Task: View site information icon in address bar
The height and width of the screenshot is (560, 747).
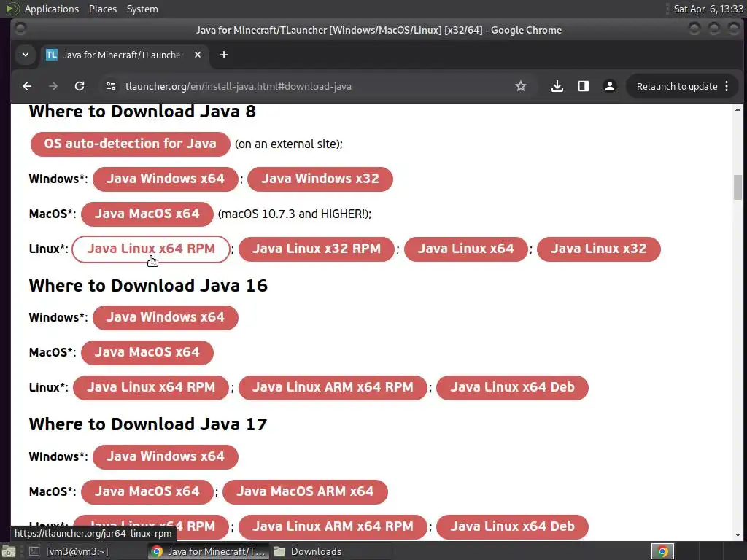Action: coord(111,86)
